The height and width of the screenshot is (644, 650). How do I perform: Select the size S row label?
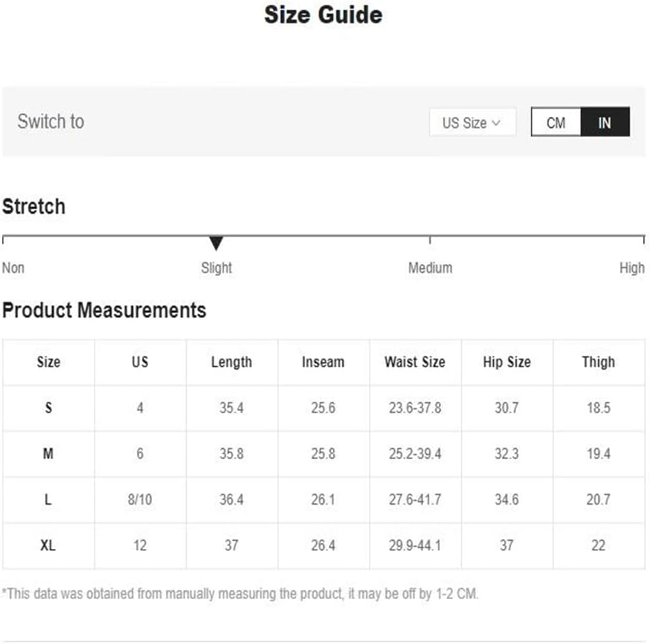pyautogui.click(x=48, y=408)
